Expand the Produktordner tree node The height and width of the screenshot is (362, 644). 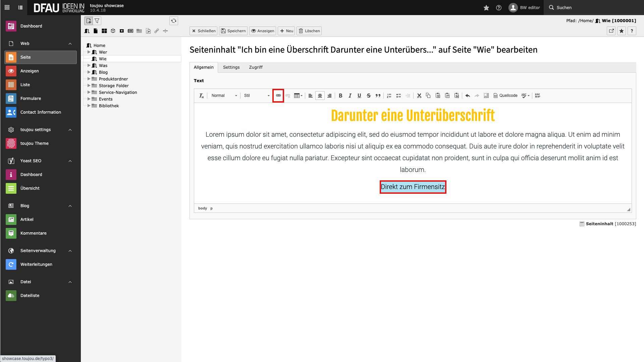(x=89, y=79)
